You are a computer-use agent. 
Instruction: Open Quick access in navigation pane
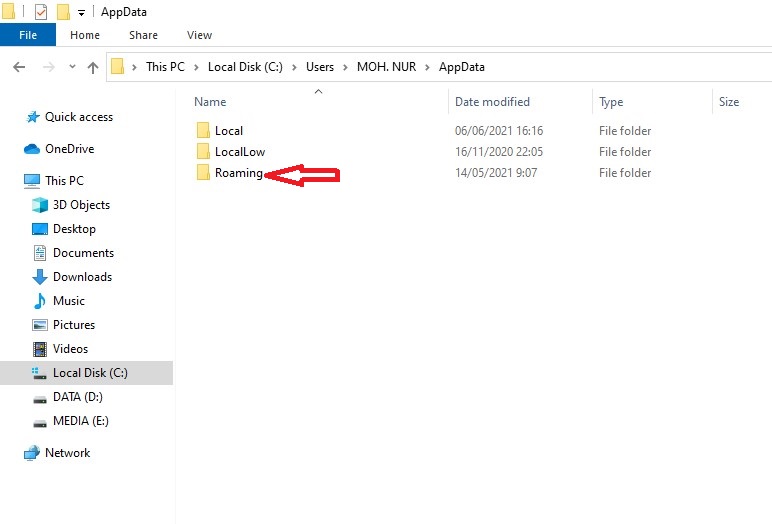click(79, 117)
